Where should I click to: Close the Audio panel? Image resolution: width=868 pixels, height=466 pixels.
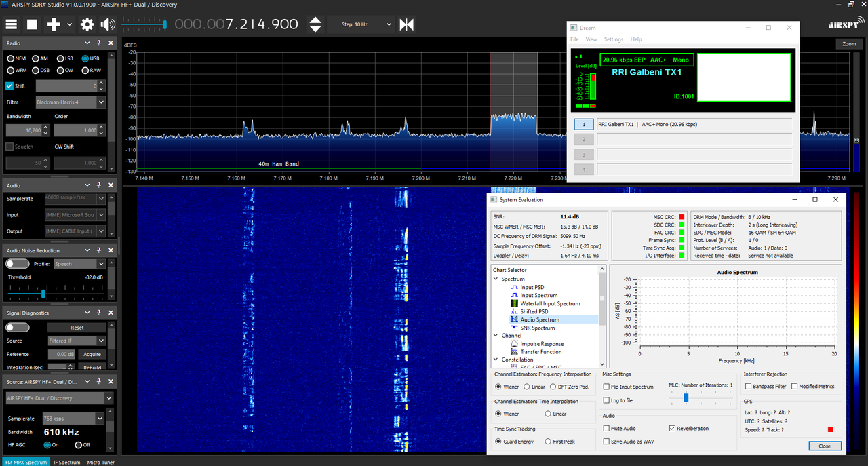[111, 185]
